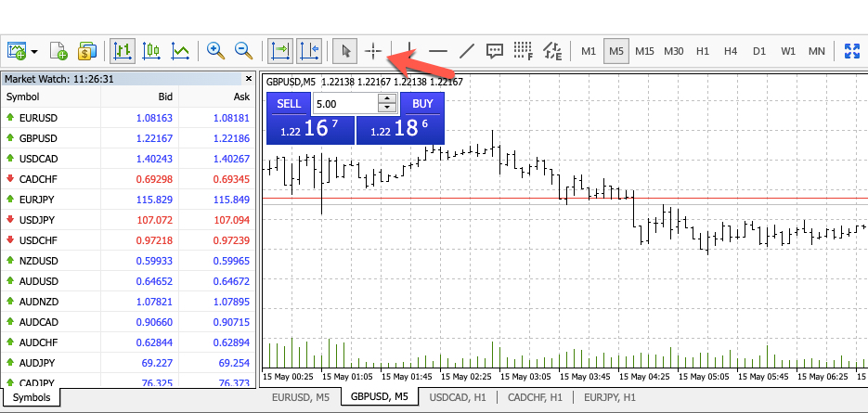Increase lot volume with up arrow

pyautogui.click(x=387, y=98)
